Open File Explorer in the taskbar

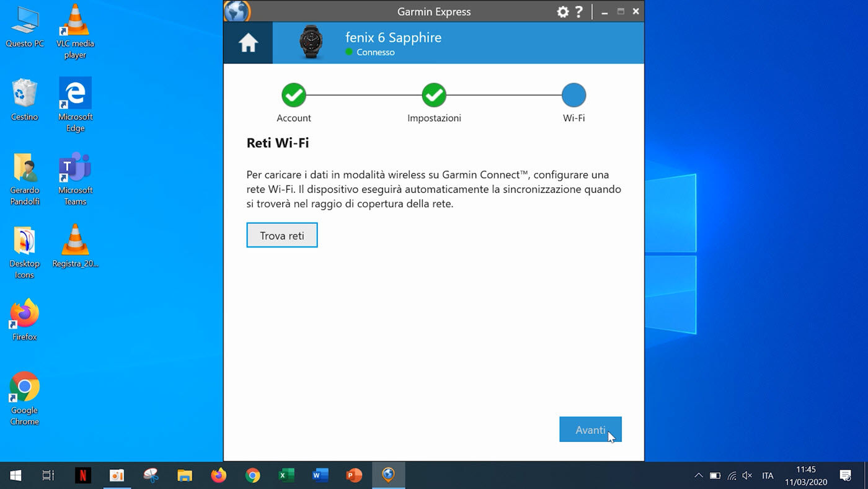[x=185, y=475]
